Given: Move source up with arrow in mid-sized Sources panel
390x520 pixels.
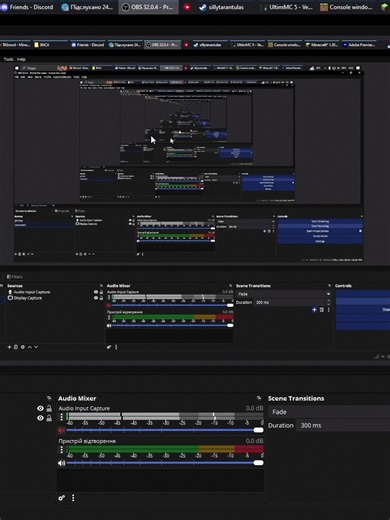Looking at the screenshot, I should point(30,347).
